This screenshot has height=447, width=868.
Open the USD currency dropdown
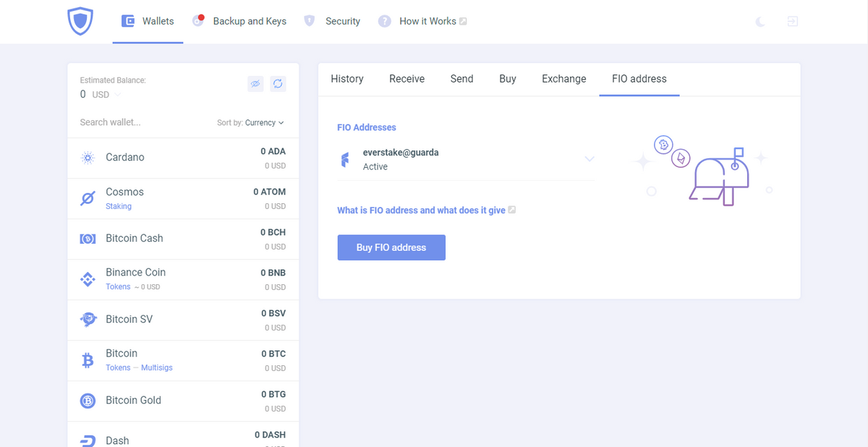click(106, 95)
